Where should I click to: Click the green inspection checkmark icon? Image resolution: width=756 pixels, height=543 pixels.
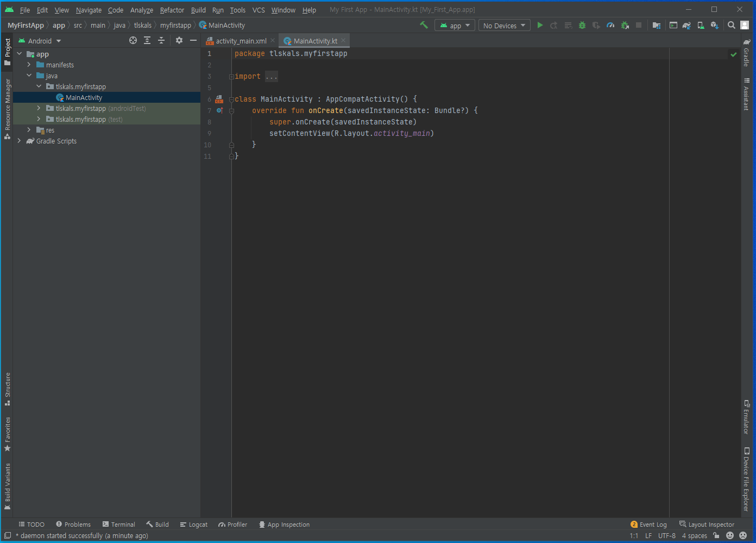[734, 54]
